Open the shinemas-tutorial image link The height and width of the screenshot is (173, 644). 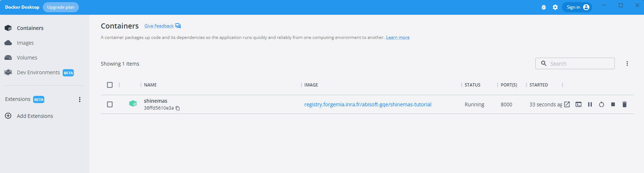point(368,105)
